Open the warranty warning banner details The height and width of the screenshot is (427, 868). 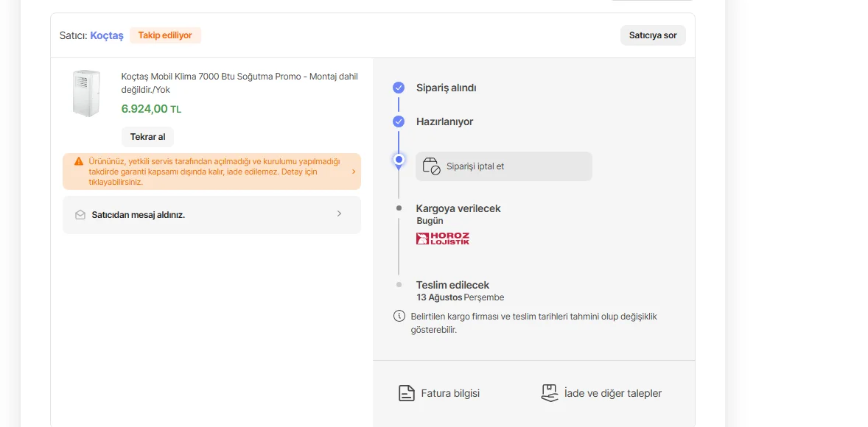[x=211, y=172]
